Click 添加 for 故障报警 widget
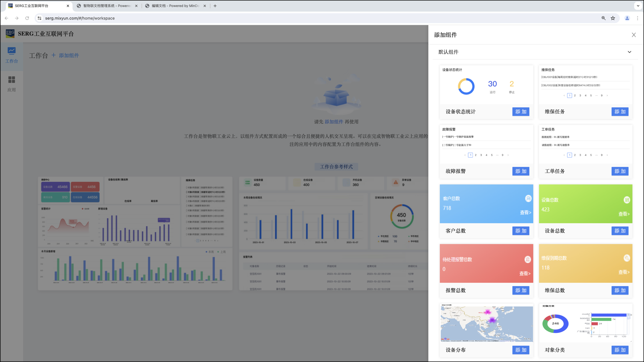This screenshot has height=362, width=644. pyautogui.click(x=521, y=171)
